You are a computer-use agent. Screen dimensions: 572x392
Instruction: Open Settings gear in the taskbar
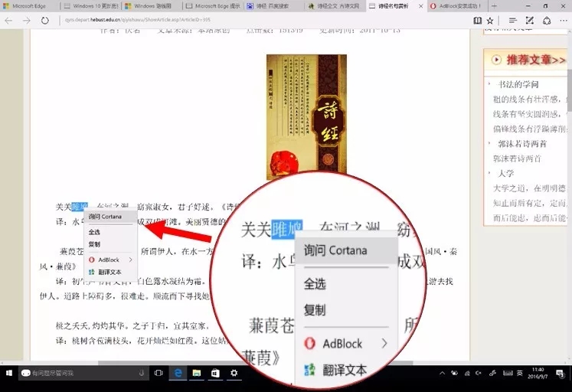click(x=234, y=373)
